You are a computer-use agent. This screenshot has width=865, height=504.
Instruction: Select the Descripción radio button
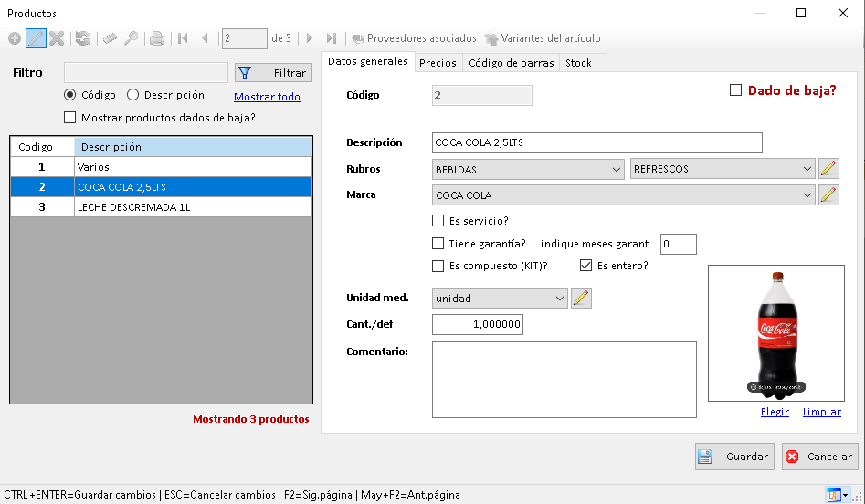pos(133,95)
